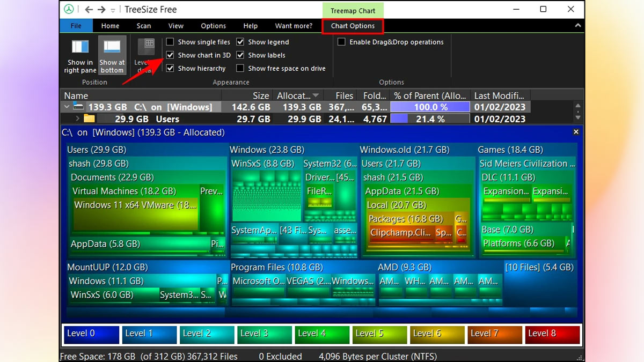Go back with the left arrow
The image size is (644, 362).
click(x=89, y=10)
